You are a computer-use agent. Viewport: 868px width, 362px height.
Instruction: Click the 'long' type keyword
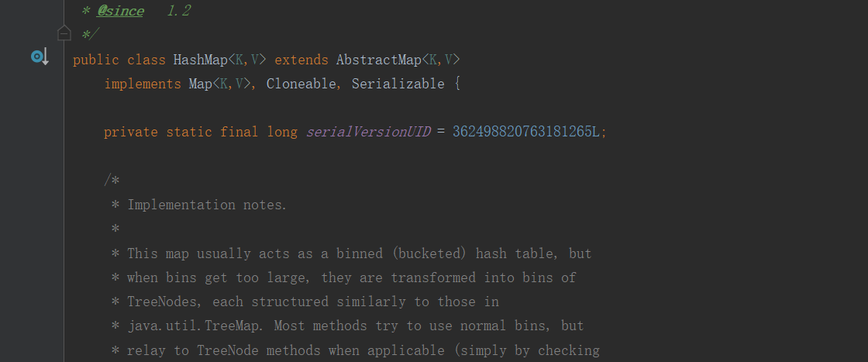[x=282, y=132]
